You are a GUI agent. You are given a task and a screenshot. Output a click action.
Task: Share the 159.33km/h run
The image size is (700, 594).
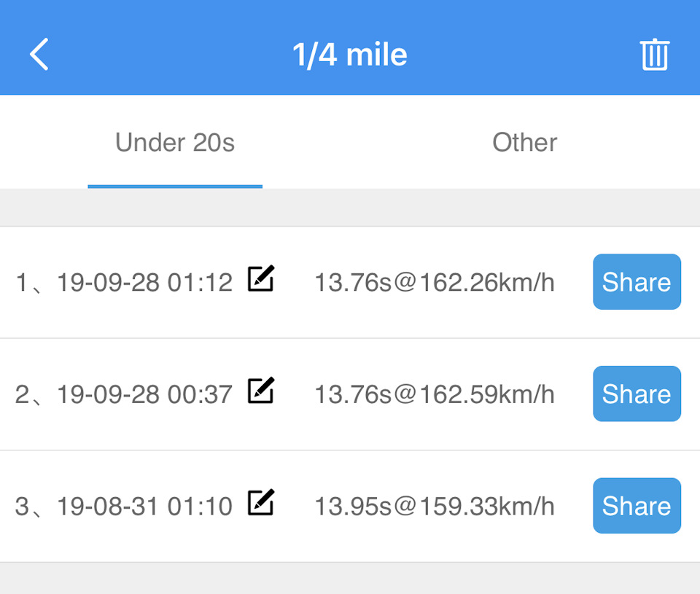tap(637, 506)
